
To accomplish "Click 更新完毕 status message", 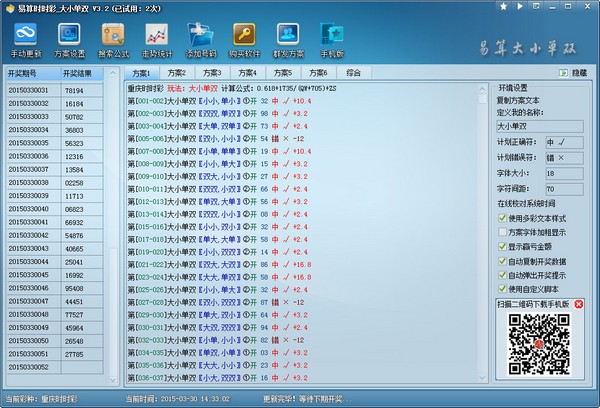I will (306, 399).
